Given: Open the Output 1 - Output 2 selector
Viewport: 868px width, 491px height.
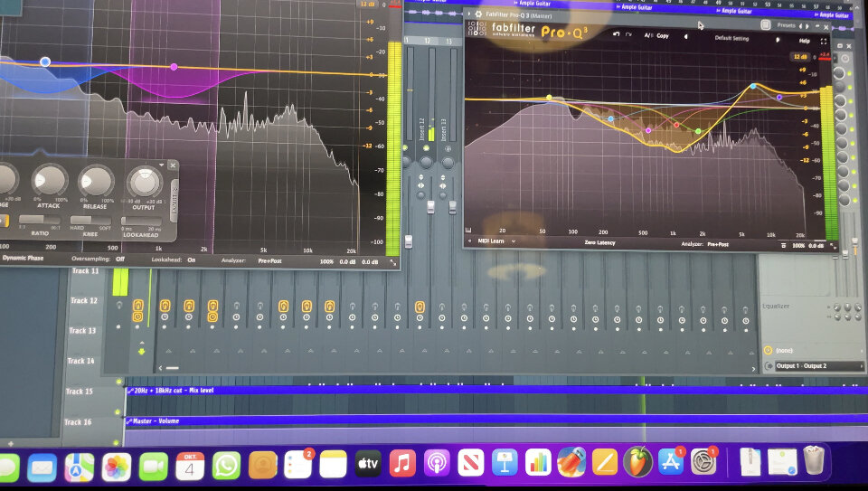Looking at the screenshot, I should (818, 366).
